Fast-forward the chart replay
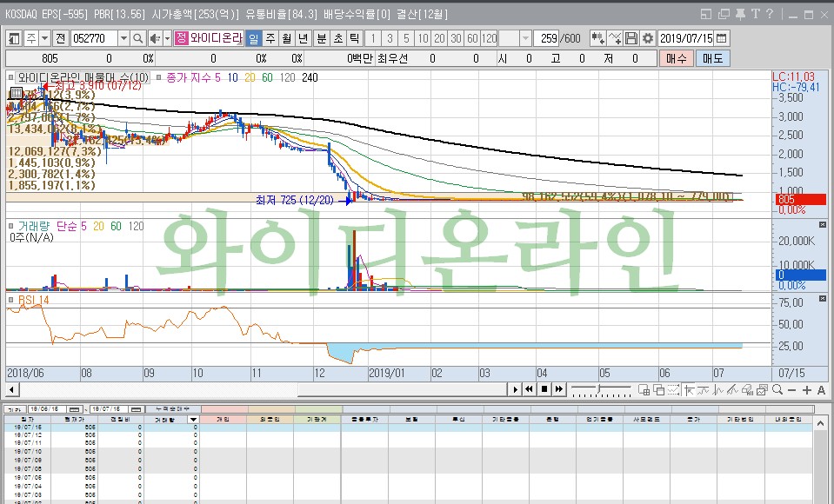The image size is (834, 504). [x=558, y=389]
